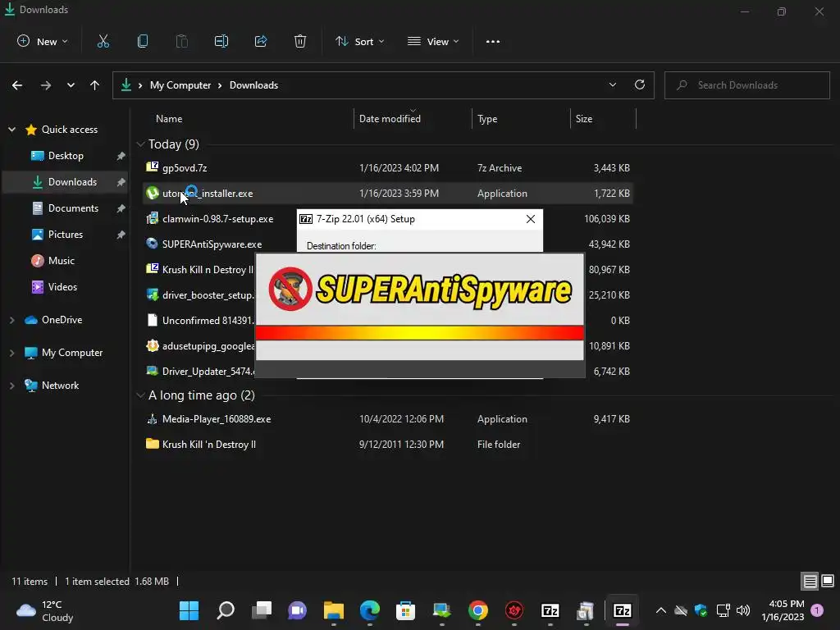Viewport: 840px width, 630px height.
Task: Click the Cut scissors icon in toolbar
Action: [x=103, y=41]
